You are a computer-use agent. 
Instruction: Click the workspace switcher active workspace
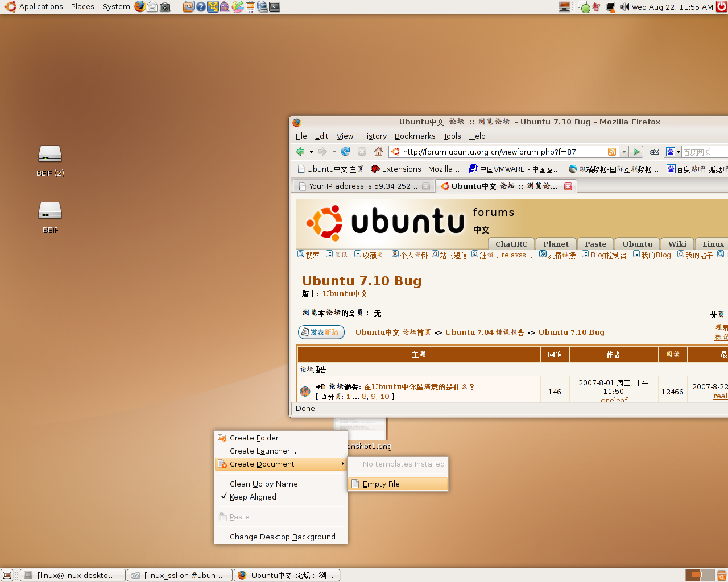coord(693,575)
